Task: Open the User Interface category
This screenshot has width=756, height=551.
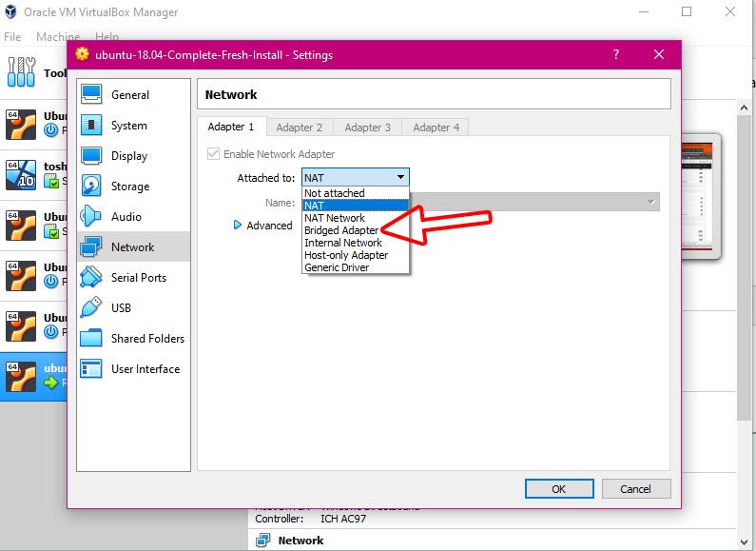Action: [x=133, y=368]
